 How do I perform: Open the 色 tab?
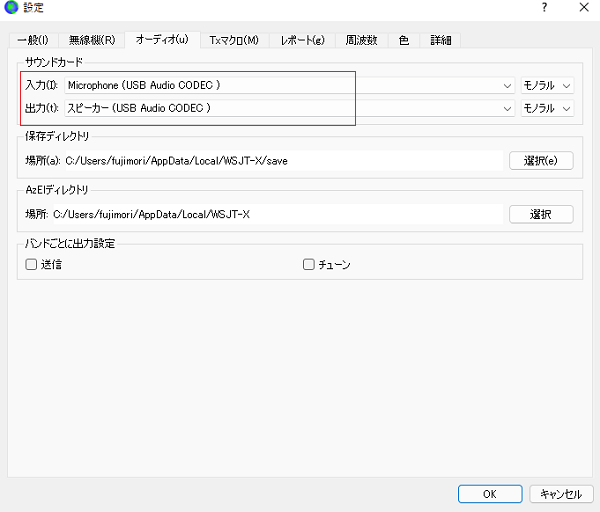pyautogui.click(x=404, y=40)
